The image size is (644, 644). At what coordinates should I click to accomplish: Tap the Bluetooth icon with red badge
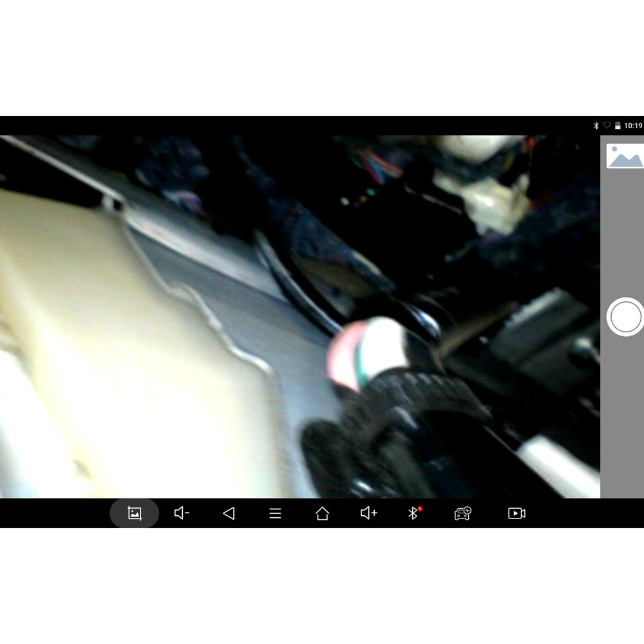[414, 513]
